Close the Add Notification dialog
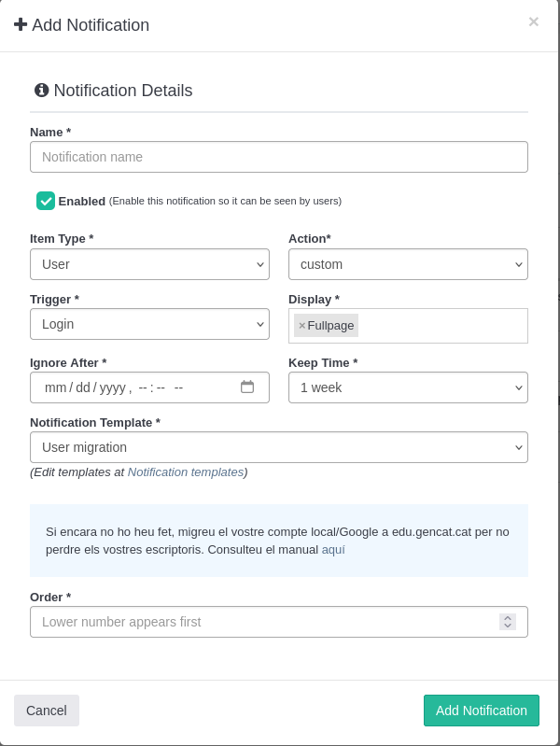Screen dimensions: 560x746 tap(533, 21)
